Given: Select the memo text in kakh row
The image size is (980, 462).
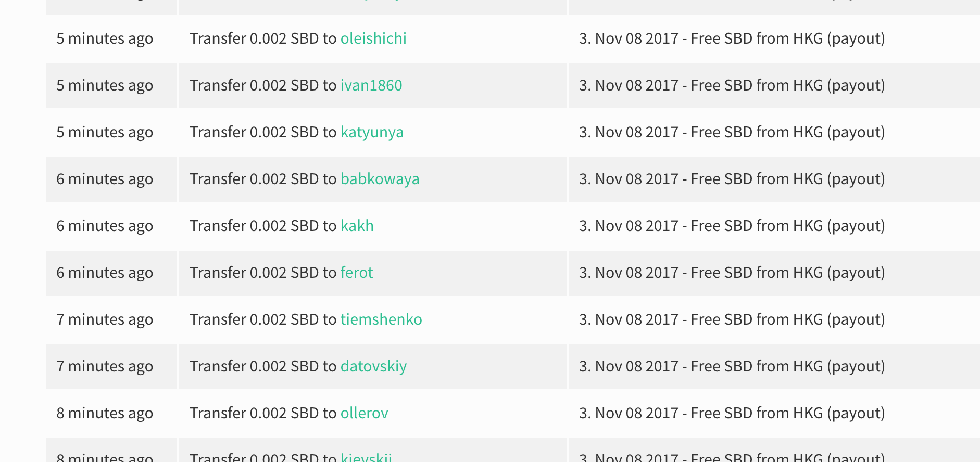Looking at the screenshot, I should coord(732,226).
